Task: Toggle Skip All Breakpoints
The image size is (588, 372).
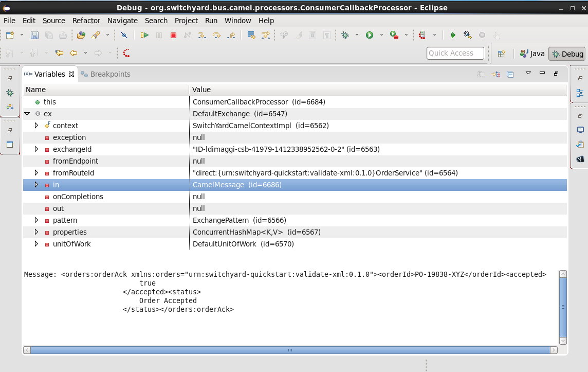Action: (x=124, y=36)
